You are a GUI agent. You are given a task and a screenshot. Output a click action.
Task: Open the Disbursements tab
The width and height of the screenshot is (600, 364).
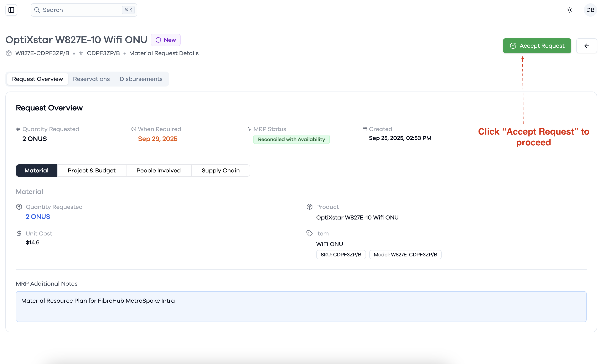(141, 79)
